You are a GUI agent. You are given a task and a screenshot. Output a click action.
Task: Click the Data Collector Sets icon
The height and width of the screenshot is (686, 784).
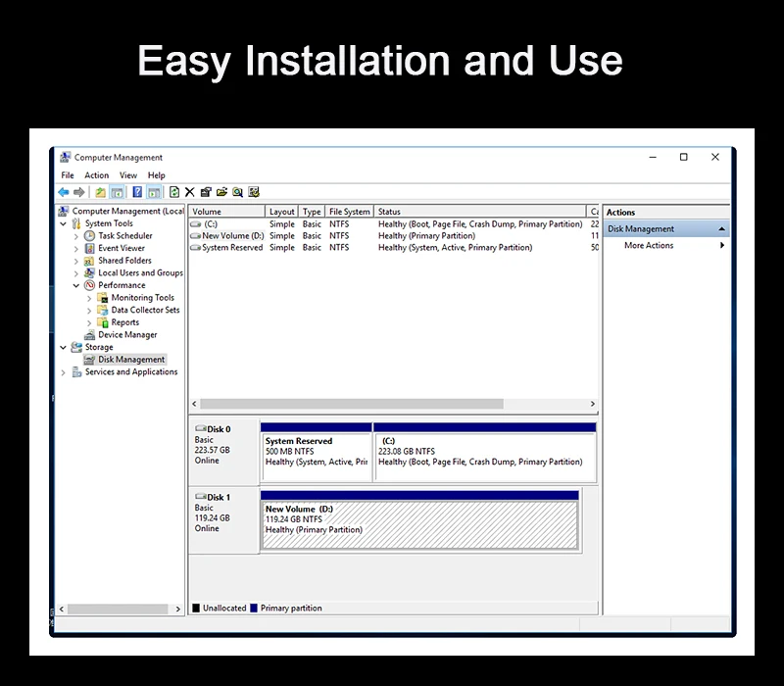tap(103, 310)
